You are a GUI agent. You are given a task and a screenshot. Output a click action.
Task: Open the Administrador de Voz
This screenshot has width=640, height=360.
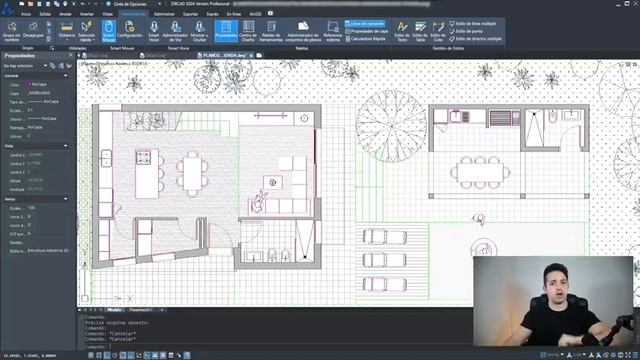175,31
